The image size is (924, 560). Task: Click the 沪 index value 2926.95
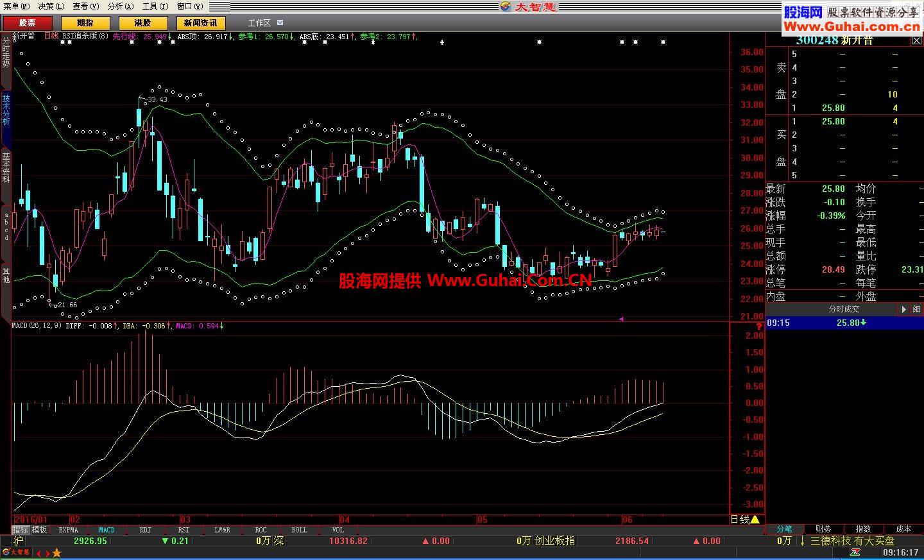point(90,541)
